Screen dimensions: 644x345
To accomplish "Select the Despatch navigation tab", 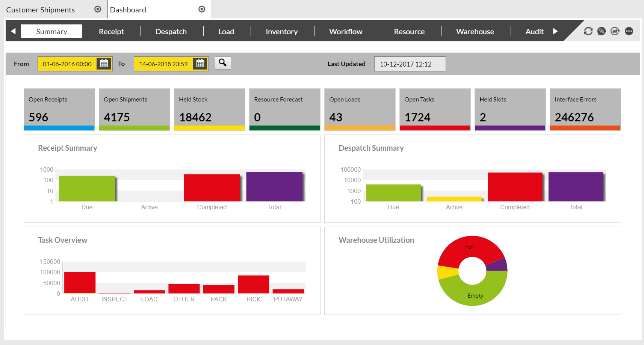I will pos(171,32).
